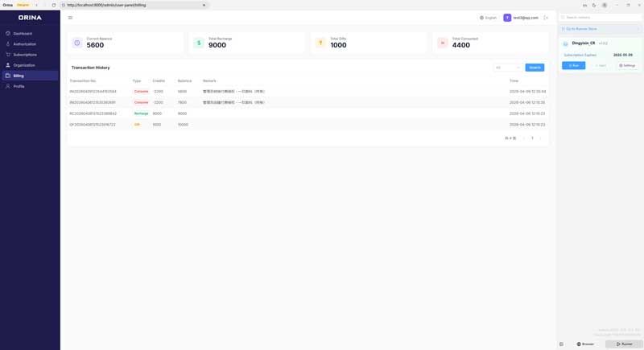Toggle the sidebar collapse hamburger icon
The height and width of the screenshot is (350, 644).
click(x=70, y=18)
